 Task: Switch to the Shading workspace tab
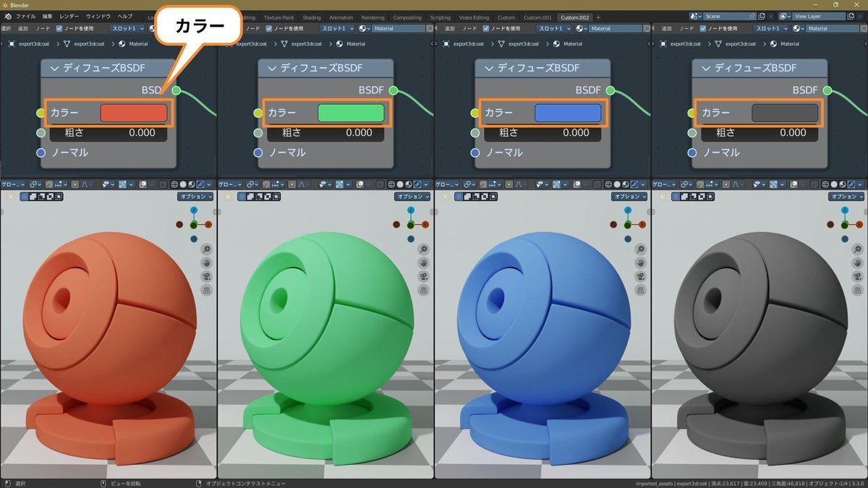(x=311, y=17)
